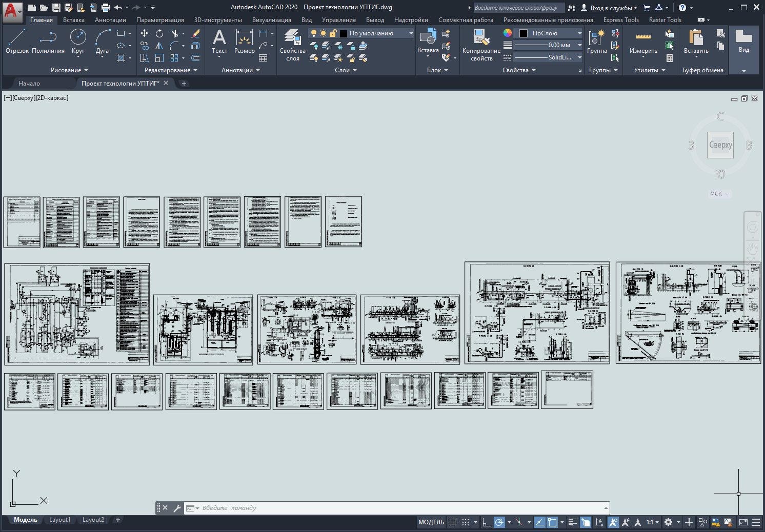The image size is (765, 532).
Task: Select the Круг circle tool
Action: (78, 41)
